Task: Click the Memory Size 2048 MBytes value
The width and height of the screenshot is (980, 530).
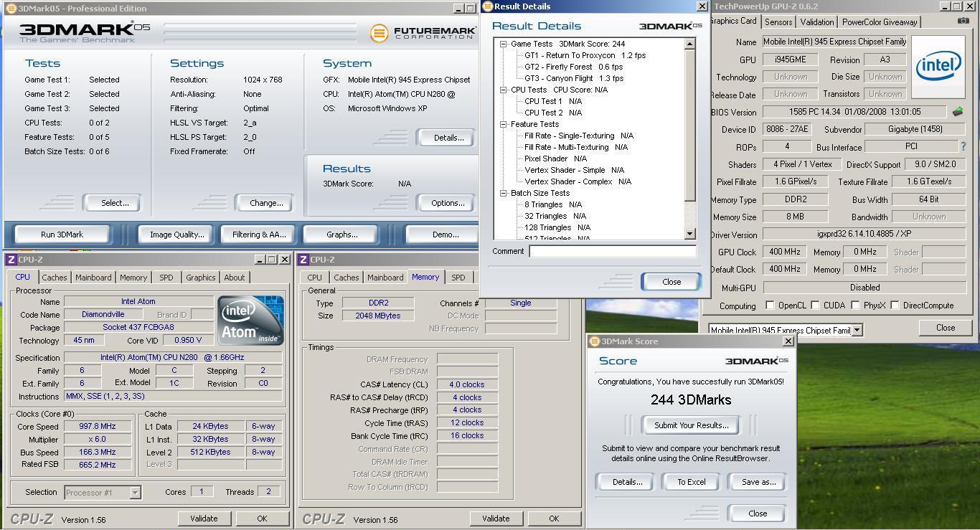Action: click(378, 316)
